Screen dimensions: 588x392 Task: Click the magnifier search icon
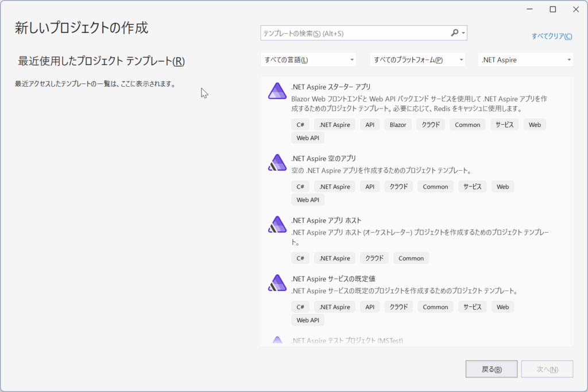coord(455,33)
